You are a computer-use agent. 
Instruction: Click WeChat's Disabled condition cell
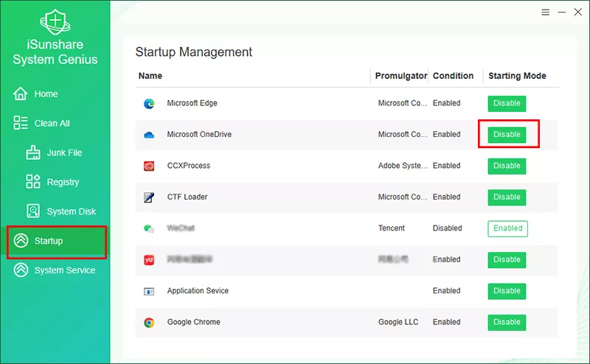pos(447,228)
